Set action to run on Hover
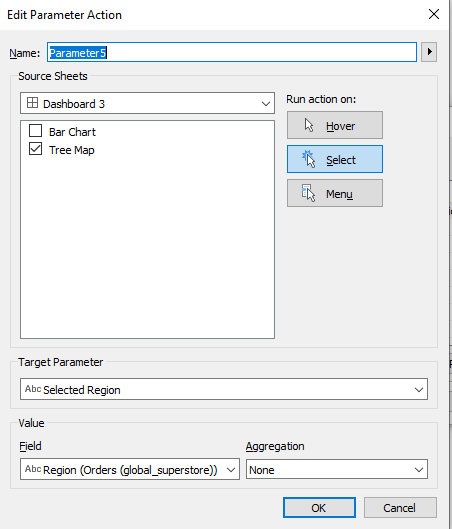This screenshot has width=452, height=529. [x=335, y=125]
